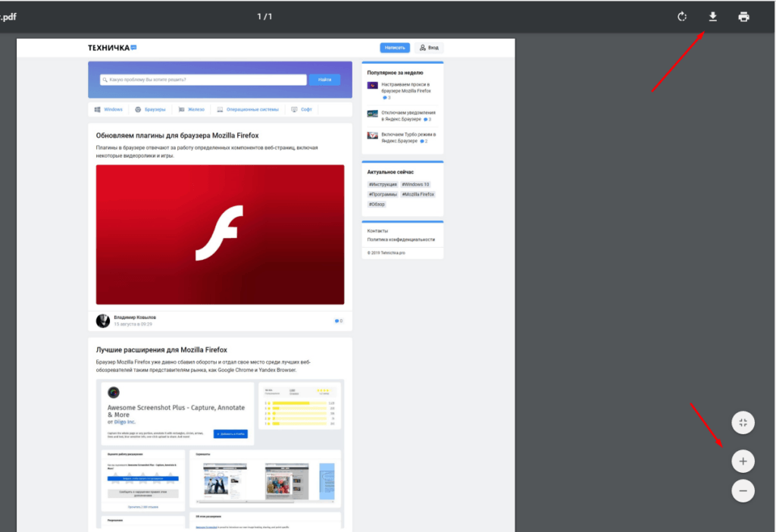Viewport: 776px width, 532px height.
Task: Click the Операционные системы laptop icon
Action: pyautogui.click(x=221, y=109)
